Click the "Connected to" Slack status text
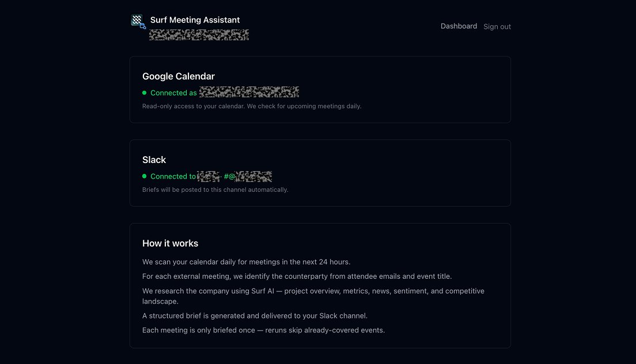 (x=173, y=176)
